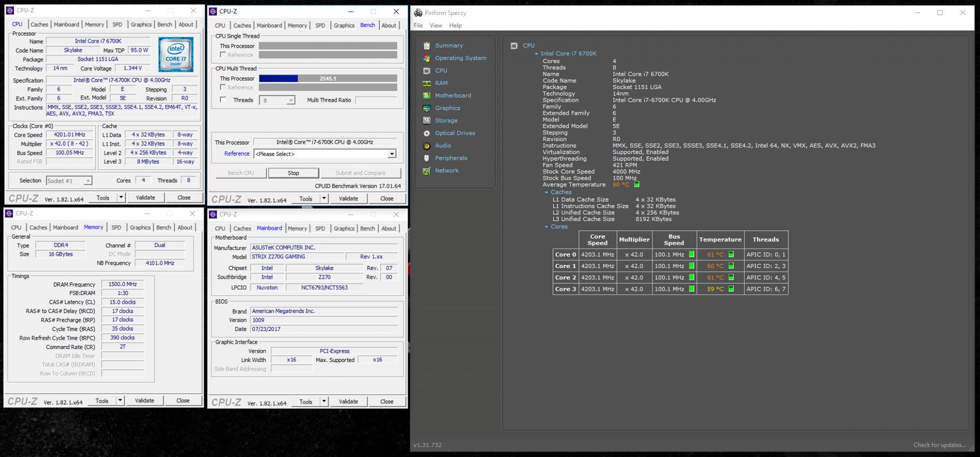Select Motherboard icon in Speccy sidebar
Viewport: 980px width, 457px height.
coord(426,96)
